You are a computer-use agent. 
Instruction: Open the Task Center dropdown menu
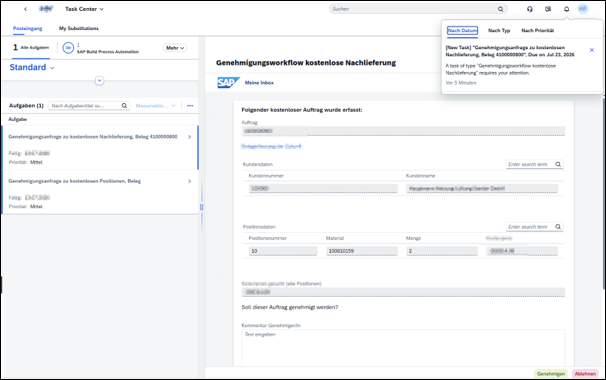pos(84,9)
